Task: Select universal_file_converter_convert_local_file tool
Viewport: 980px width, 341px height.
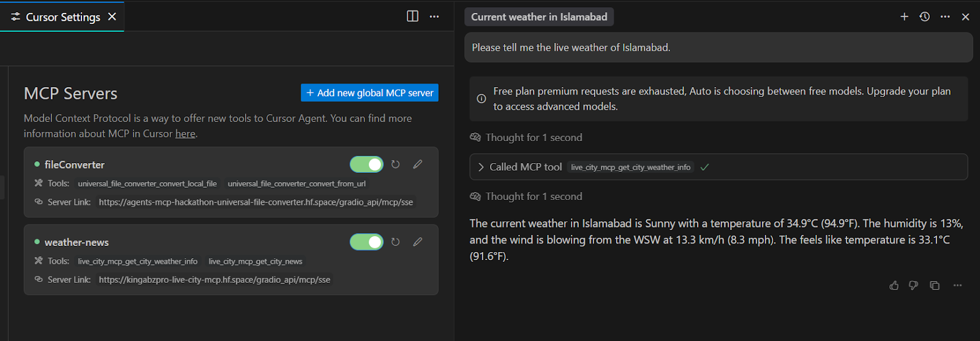Action: tap(147, 184)
